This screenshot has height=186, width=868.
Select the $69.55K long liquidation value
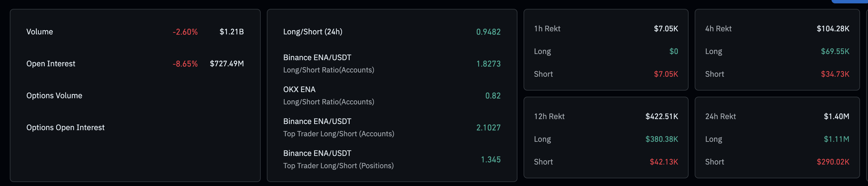(x=835, y=52)
